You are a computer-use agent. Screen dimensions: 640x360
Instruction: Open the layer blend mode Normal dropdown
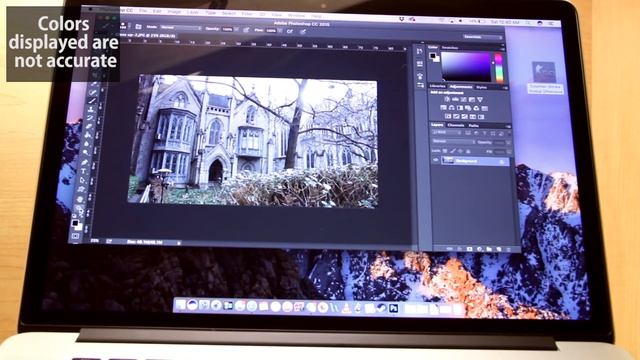454,142
